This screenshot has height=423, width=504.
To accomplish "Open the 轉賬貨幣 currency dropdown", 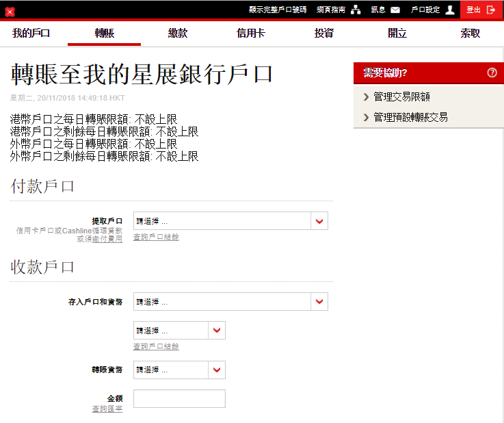I will click(x=216, y=370).
